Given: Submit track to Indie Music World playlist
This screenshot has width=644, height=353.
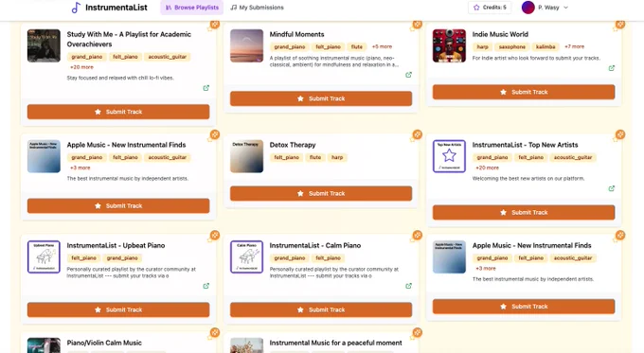Looking at the screenshot, I should coord(524,92).
